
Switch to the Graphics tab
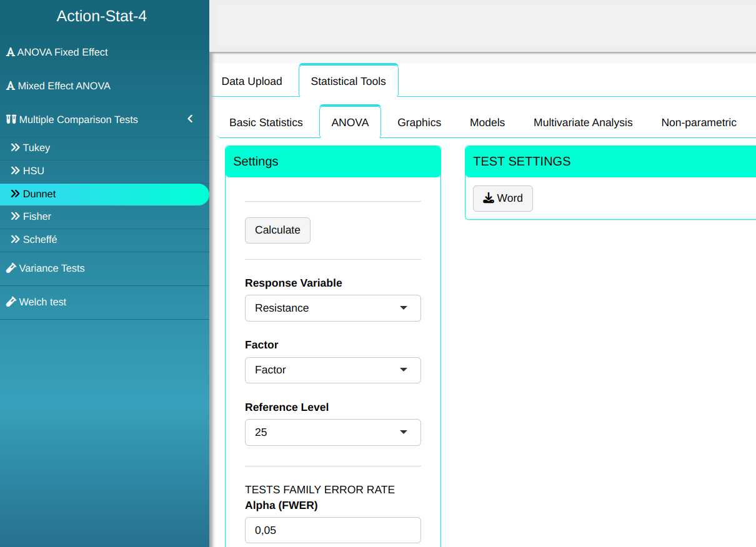(x=419, y=122)
